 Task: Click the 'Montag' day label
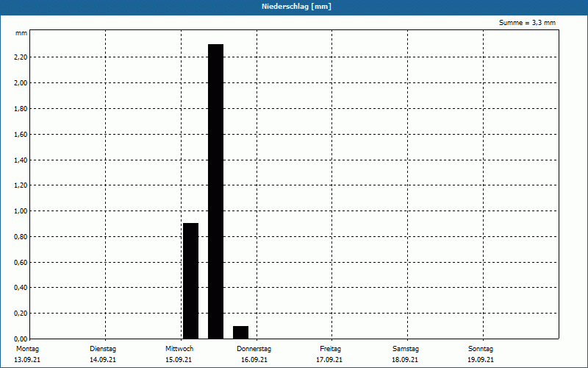coord(27,349)
